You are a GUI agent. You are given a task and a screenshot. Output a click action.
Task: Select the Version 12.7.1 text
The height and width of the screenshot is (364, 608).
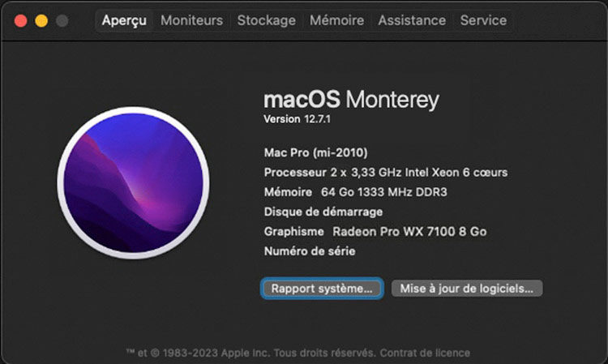click(x=297, y=119)
